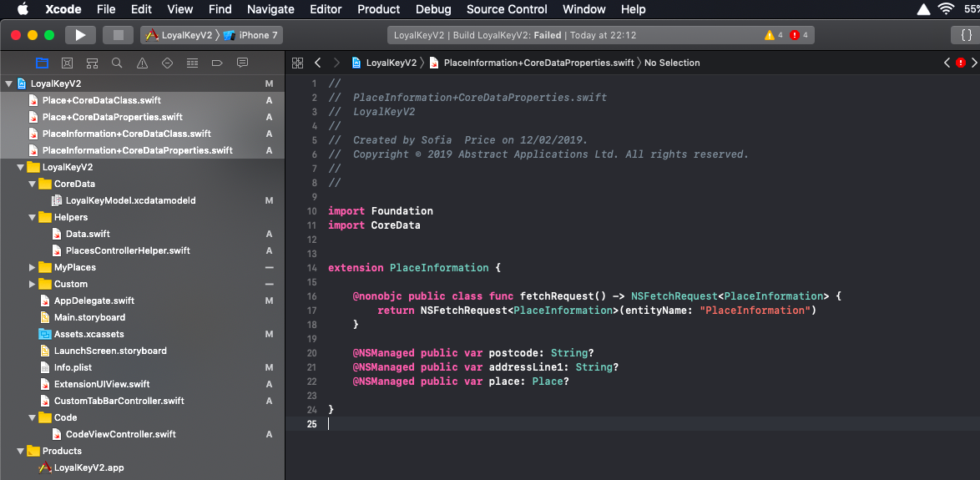Open the Find navigator magnifier icon
This screenshot has width=980, height=480.
117,63
